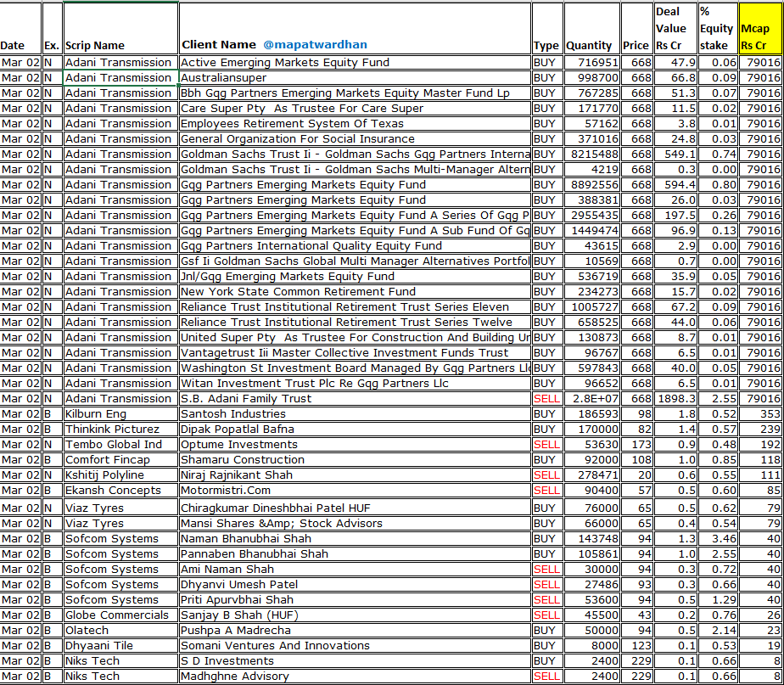The height and width of the screenshot is (685, 784).
Task: Select the 2.8E+07 quantity cell
Action: coord(592,399)
